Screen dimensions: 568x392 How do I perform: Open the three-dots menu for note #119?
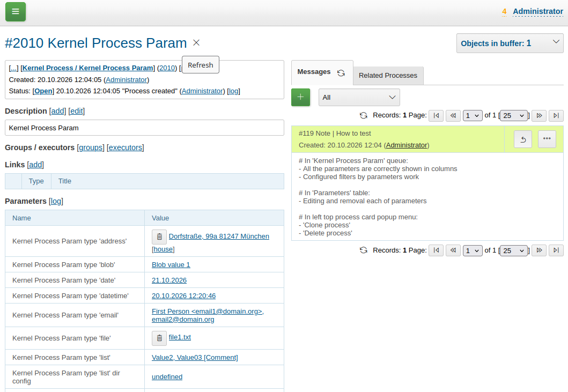[547, 139]
